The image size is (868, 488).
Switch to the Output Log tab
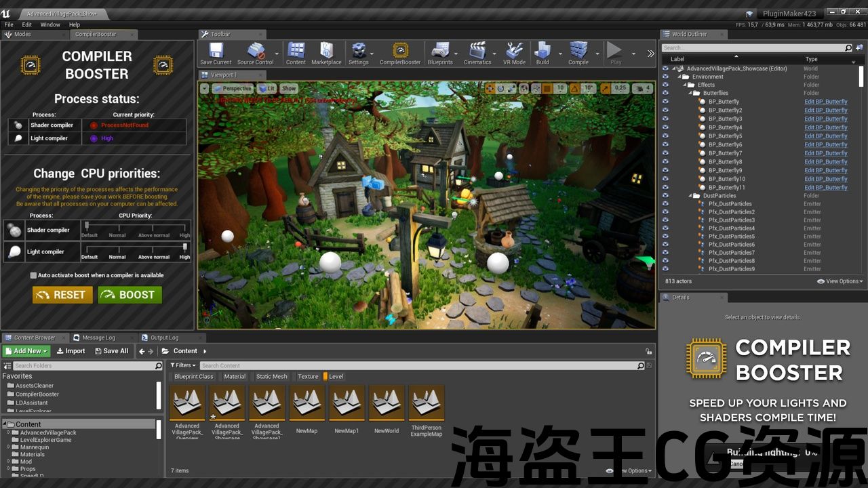point(164,338)
